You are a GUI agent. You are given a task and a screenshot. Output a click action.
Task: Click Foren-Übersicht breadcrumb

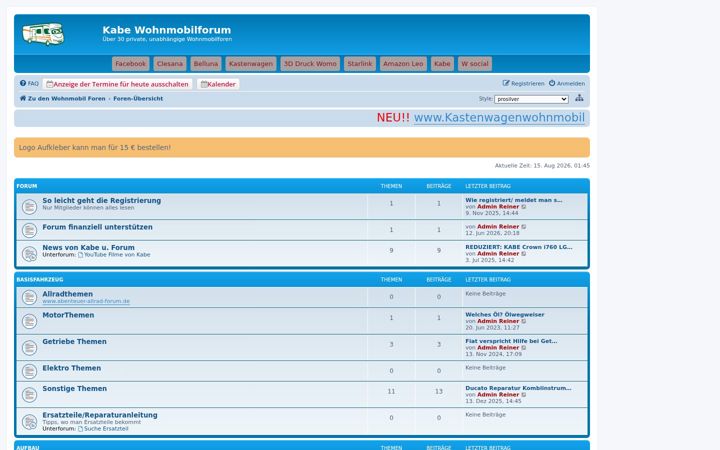pos(138,99)
